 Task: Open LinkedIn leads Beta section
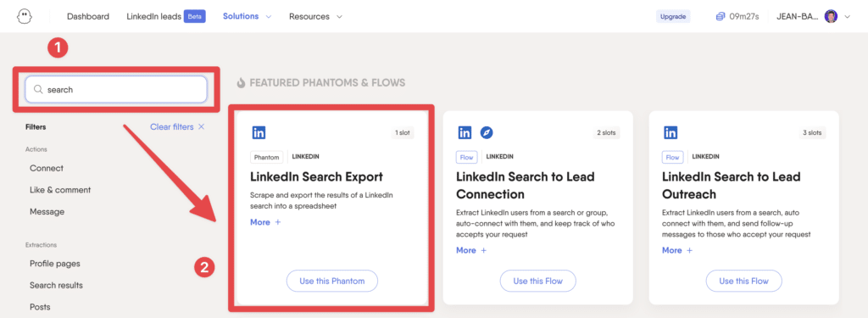[x=166, y=17]
